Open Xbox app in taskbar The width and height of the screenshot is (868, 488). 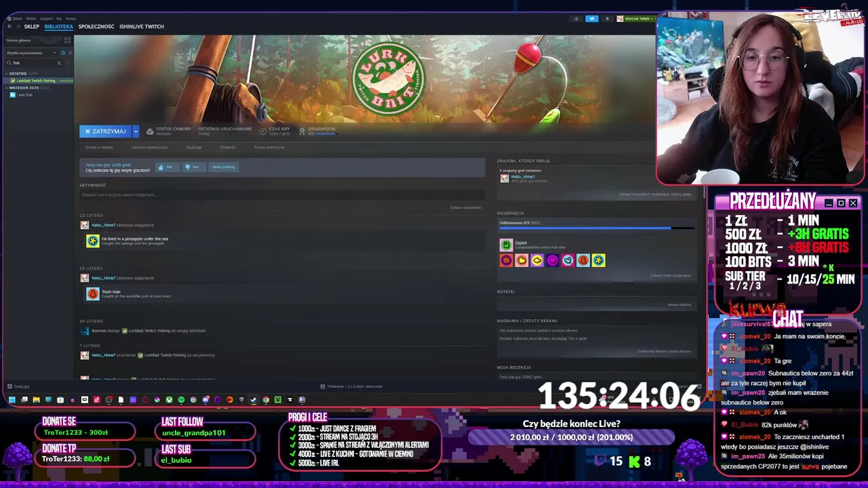pyautogui.click(x=169, y=400)
